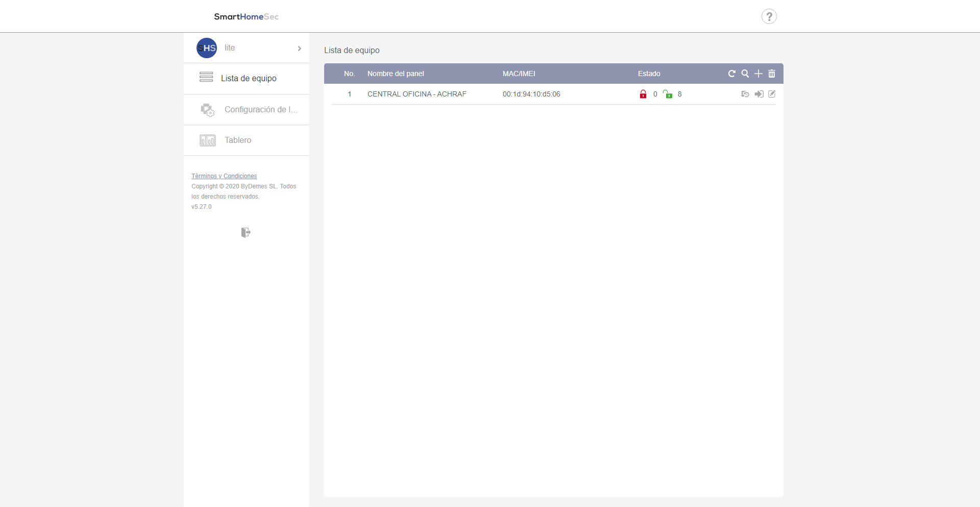This screenshot has height=507, width=980.
Task: Select the CENTRAL OFICINA - ACHRAF panel name
Action: [416, 94]
